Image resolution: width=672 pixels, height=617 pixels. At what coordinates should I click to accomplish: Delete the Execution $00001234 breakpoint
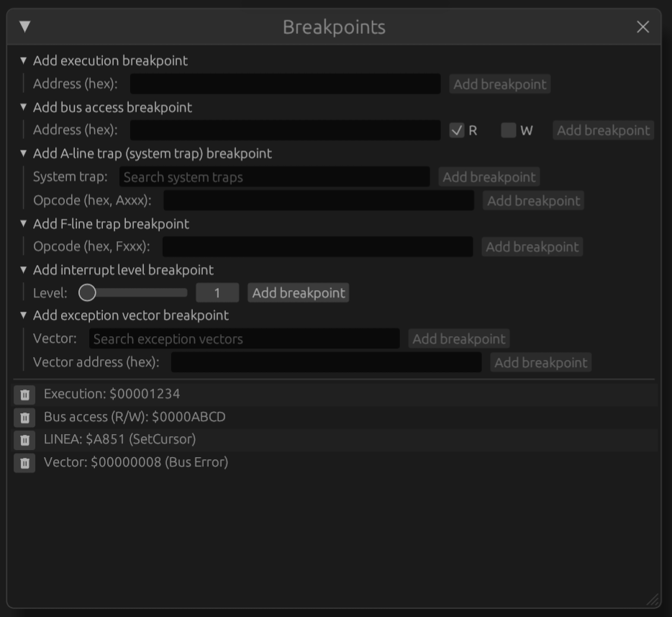(x=24, y=393)
